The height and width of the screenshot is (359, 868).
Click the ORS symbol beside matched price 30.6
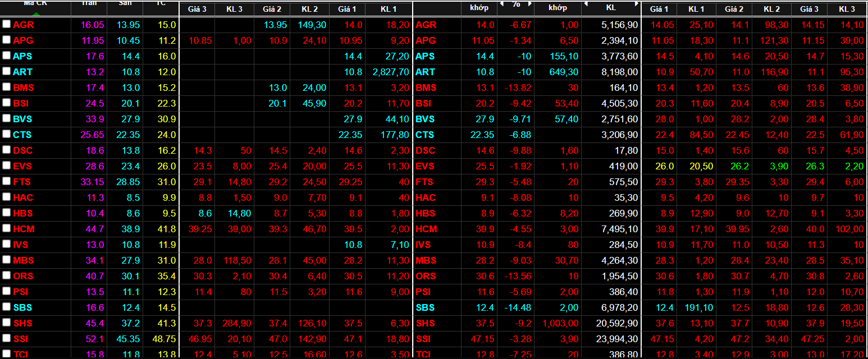426,276
